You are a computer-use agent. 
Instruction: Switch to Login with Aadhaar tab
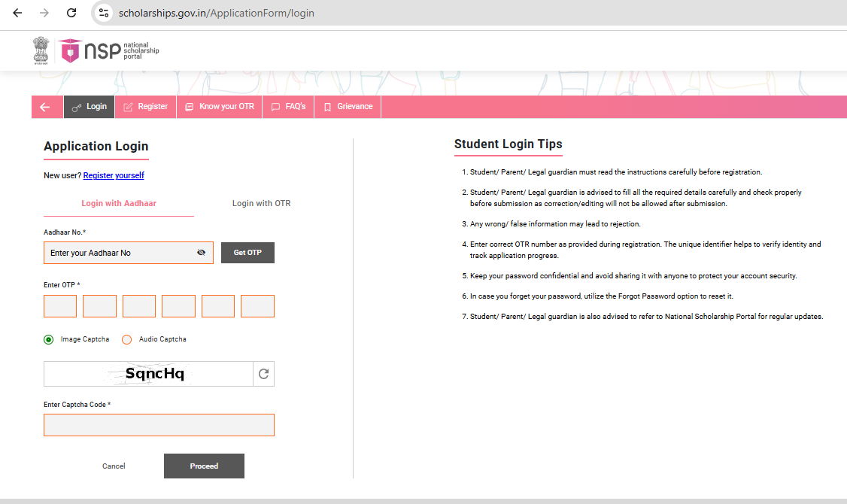click(x=119, y=204)
